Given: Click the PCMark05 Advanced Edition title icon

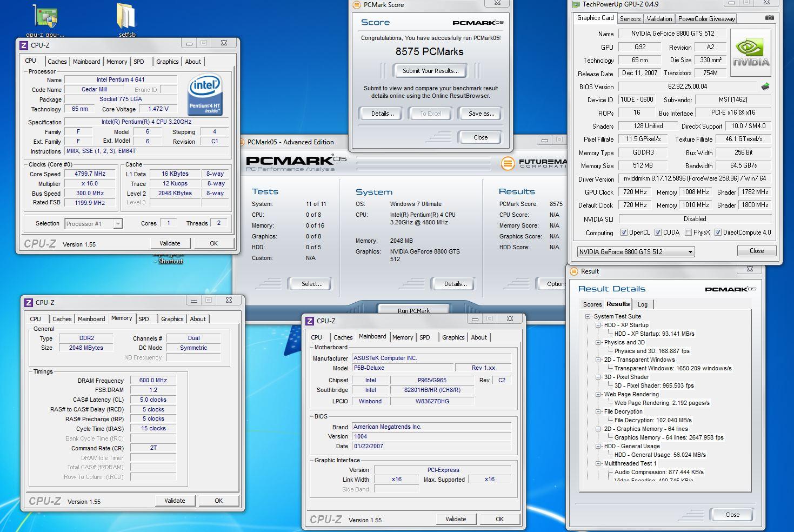Looking at the screenshot, I should (241, 142).
